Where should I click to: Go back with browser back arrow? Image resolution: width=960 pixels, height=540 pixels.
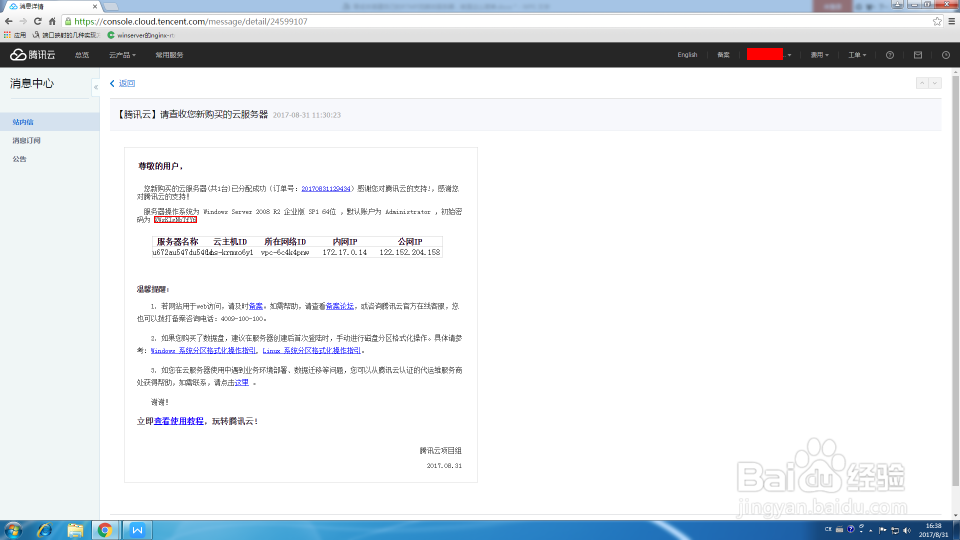(9, 21)
